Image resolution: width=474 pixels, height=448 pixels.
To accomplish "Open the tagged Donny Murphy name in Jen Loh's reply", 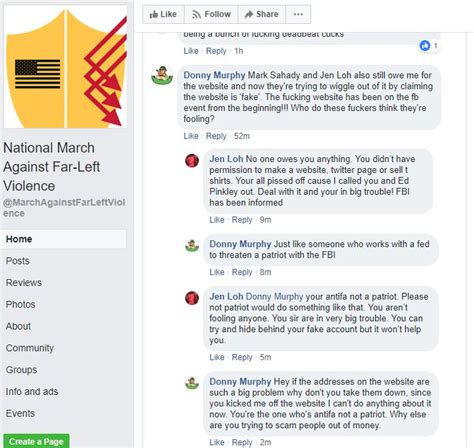I will click(x=274, y=296).
